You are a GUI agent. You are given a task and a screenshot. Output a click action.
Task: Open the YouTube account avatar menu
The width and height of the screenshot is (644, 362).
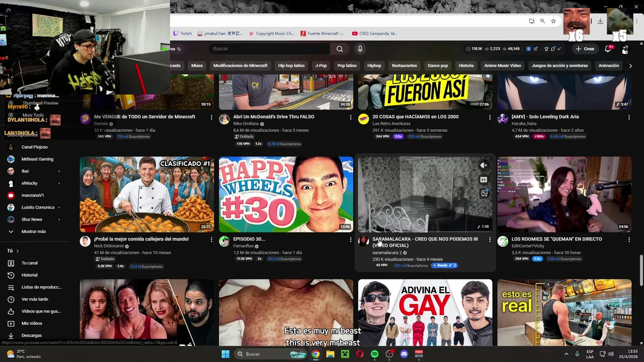tap(625, 49)
